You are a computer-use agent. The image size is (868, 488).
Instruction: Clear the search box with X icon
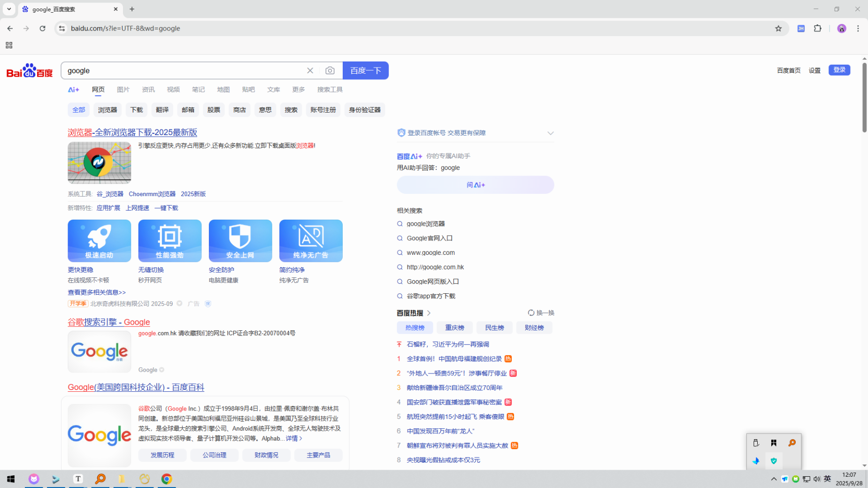310,70
